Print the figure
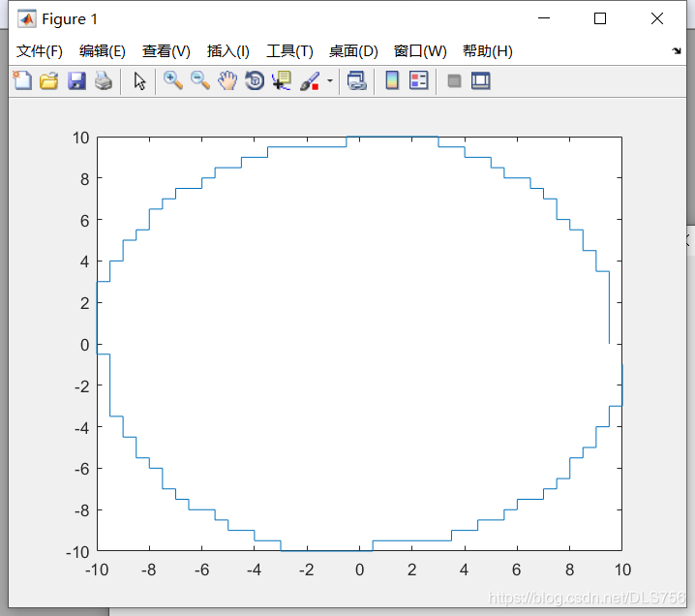 coord(104,81)
